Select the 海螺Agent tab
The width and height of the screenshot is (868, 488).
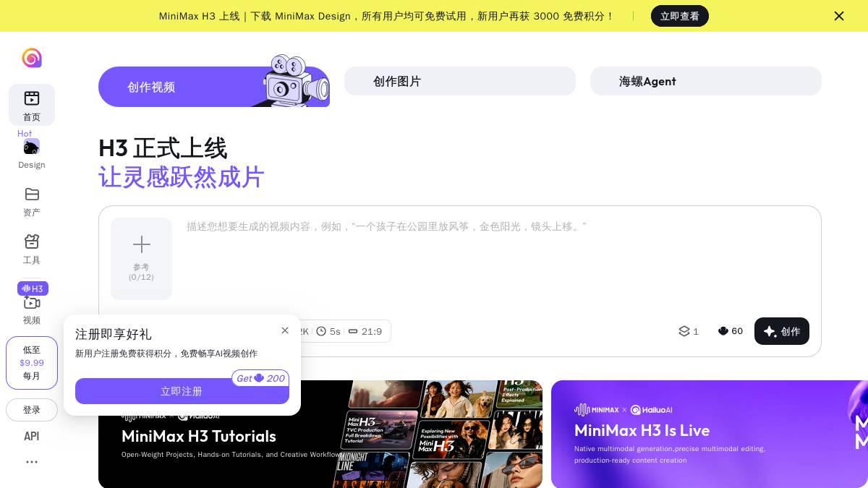tap(706, 81)
